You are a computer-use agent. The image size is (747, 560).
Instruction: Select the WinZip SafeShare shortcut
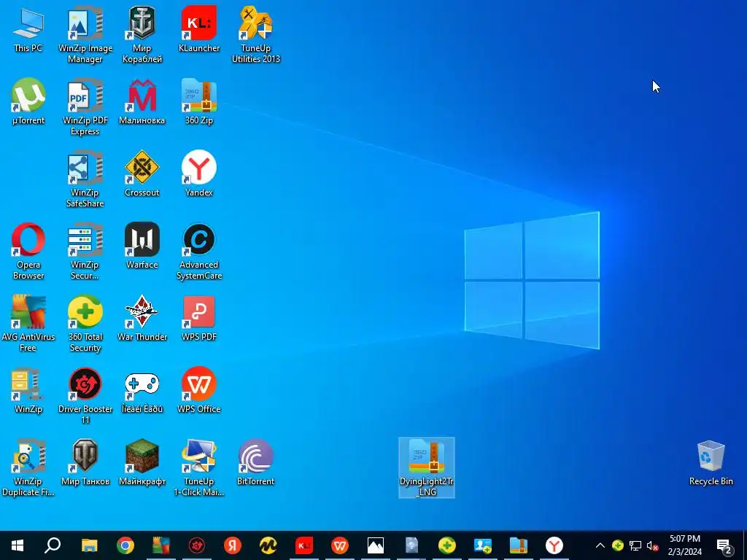click(x=85, y=179)
